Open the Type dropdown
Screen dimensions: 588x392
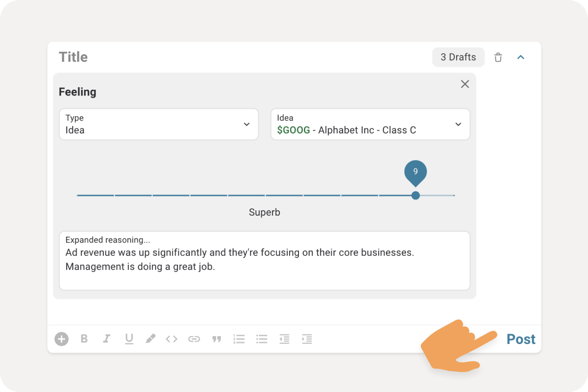click(159, 124)
